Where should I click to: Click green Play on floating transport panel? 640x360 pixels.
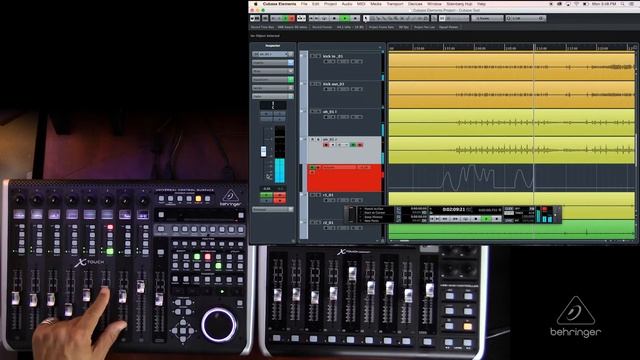[486, 219]
